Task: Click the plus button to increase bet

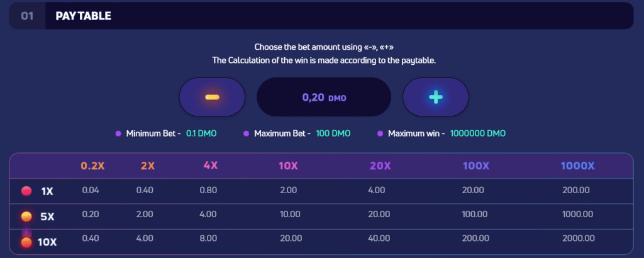Action: point(435,98)
